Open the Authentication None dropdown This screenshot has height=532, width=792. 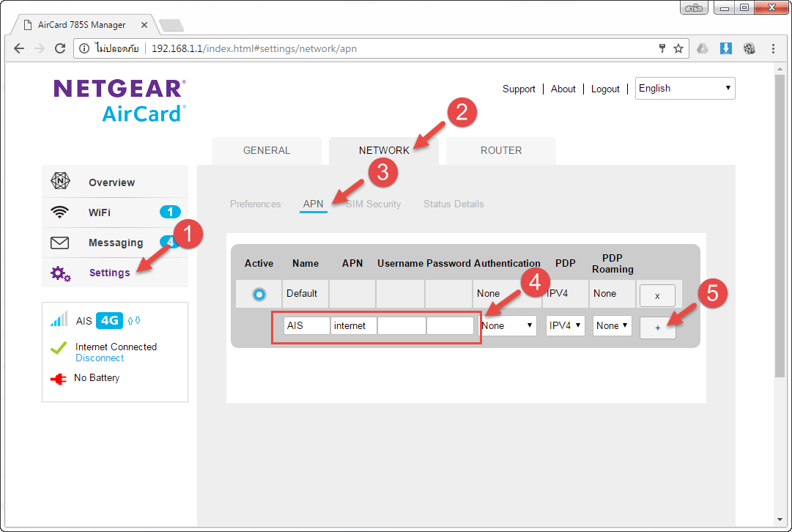tap(507, 326)
